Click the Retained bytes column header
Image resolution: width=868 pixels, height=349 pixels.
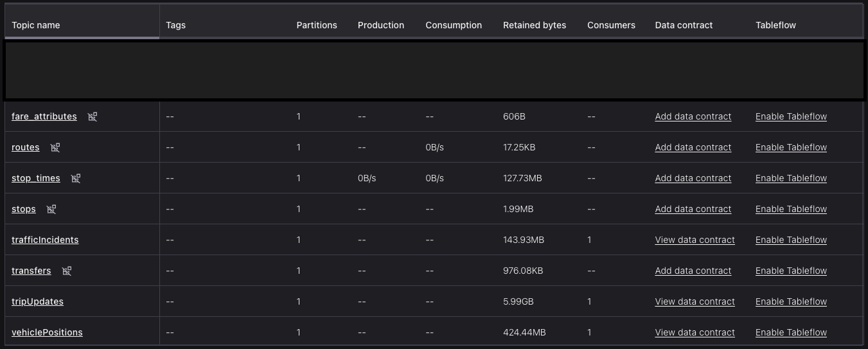coord(534,25)
